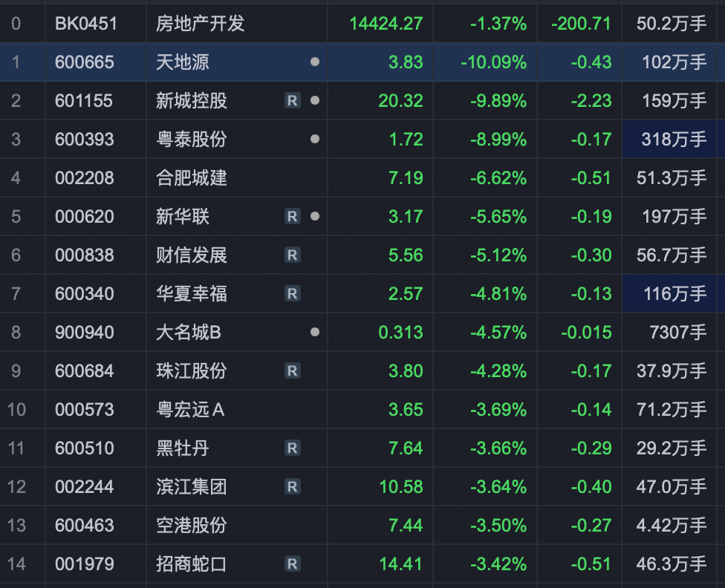Click the R badge on 珠江股份 row
Screen dimensions: 725x588
[292, 370]
